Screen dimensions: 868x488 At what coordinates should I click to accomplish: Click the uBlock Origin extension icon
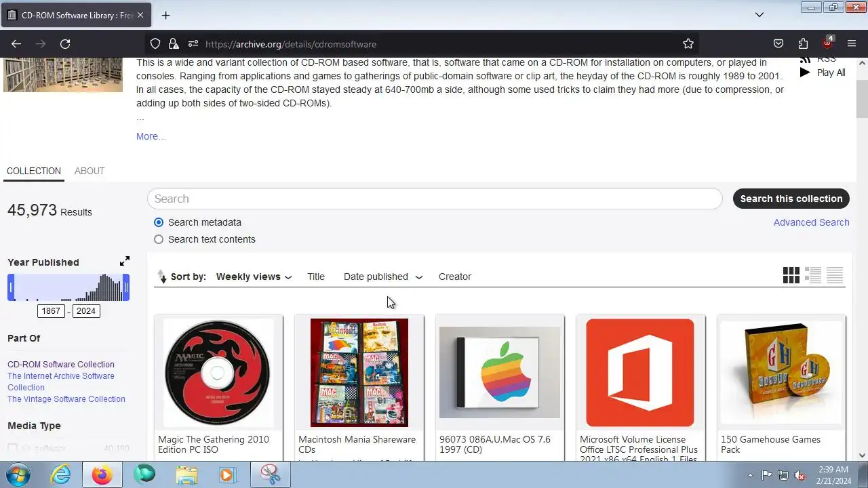point(827,43)
